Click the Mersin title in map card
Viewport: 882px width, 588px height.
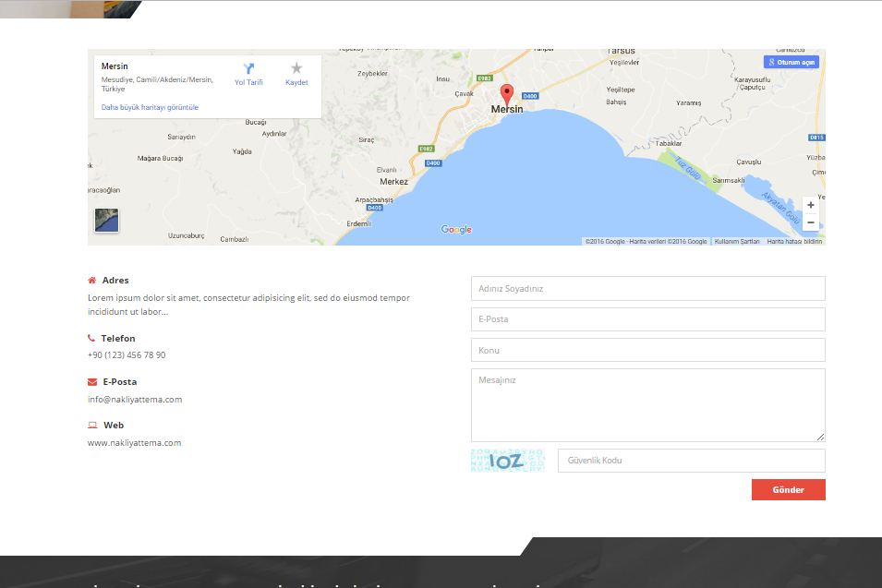(115, 66)
